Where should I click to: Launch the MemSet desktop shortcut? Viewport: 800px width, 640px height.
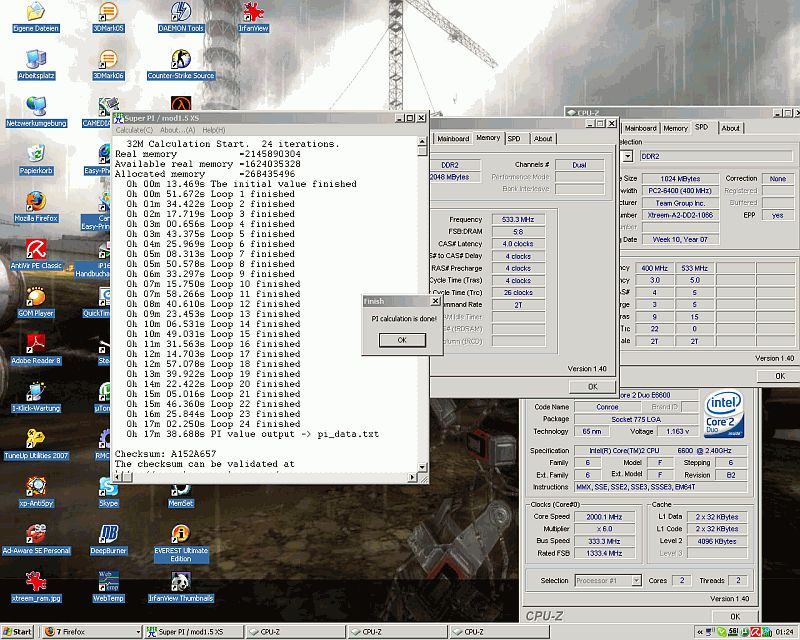(181, 494)
